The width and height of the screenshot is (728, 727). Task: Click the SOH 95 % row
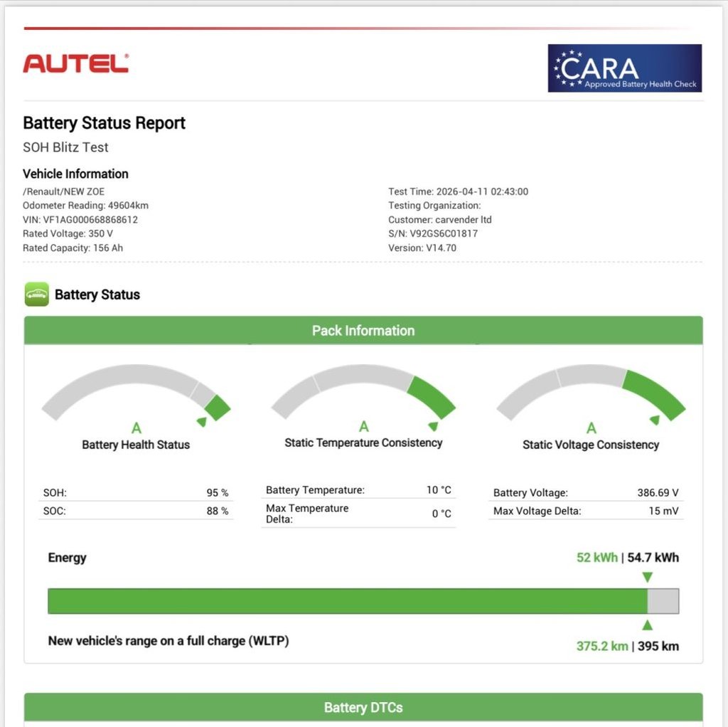(x=136, y=492)
